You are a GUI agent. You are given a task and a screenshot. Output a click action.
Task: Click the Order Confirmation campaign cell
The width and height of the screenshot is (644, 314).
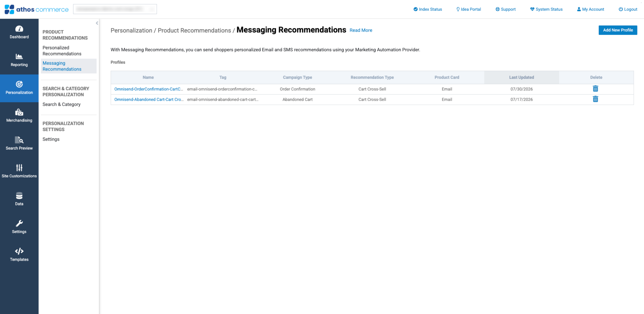click(297, 89)
